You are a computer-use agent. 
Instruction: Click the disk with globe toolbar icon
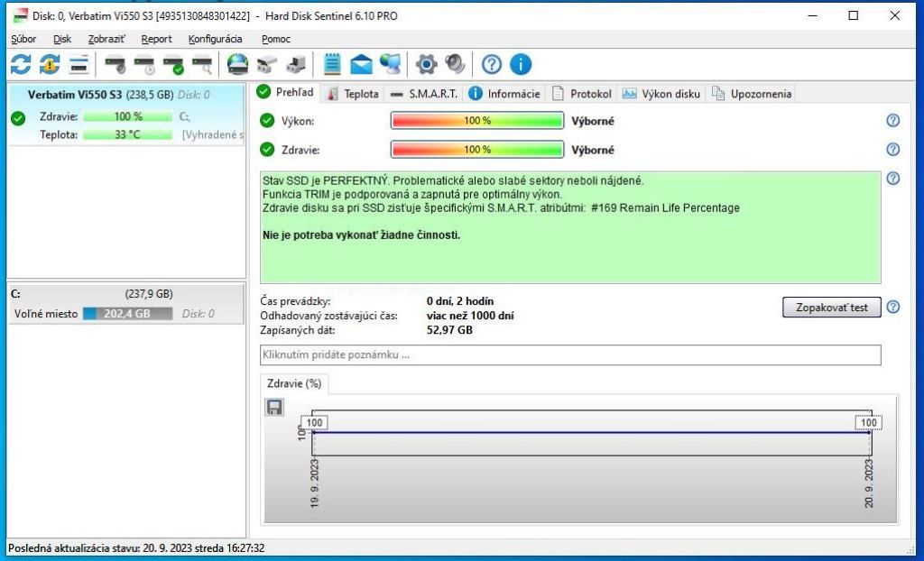(x=238, y=64)
